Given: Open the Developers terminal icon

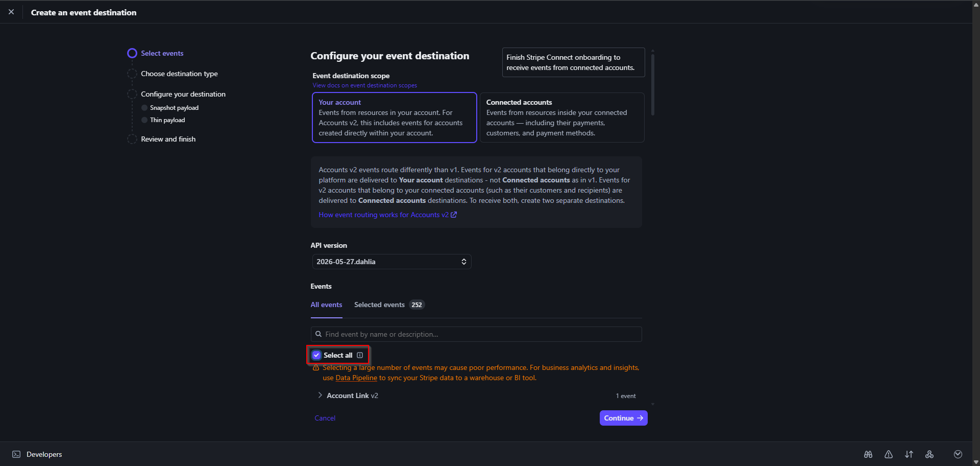Looking at the screenshot, I should pos(16,454).
